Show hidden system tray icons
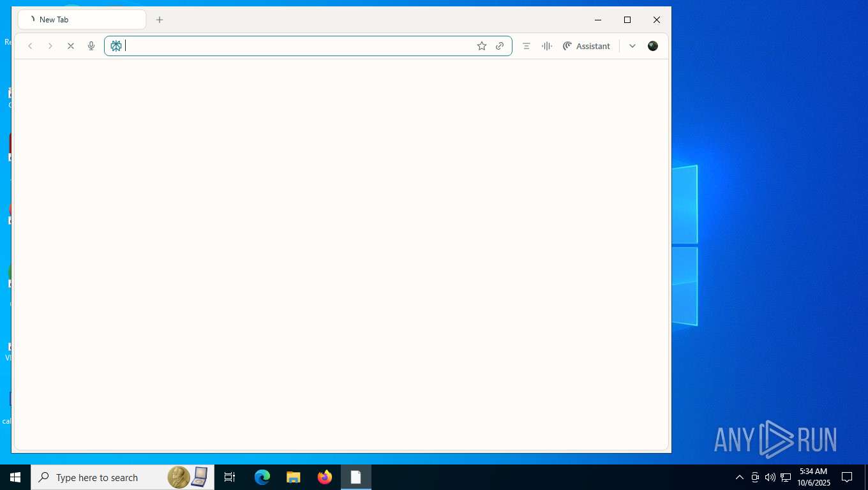 click(740, 477)
